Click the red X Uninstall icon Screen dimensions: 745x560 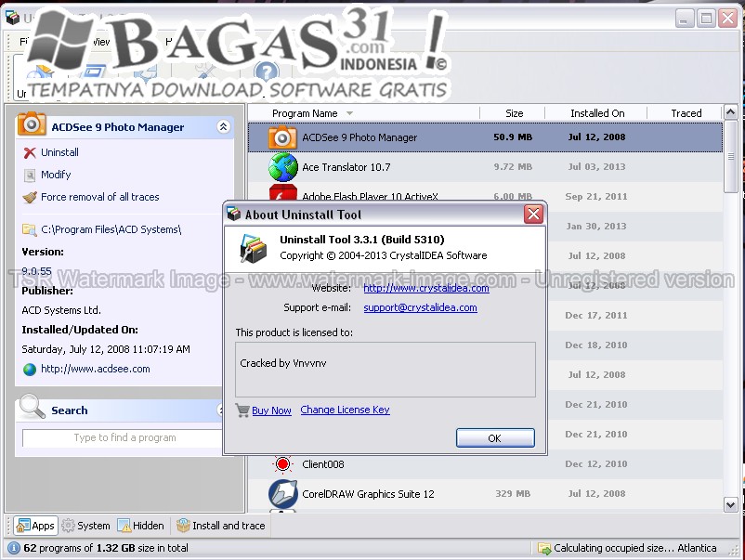click(30, 152)
